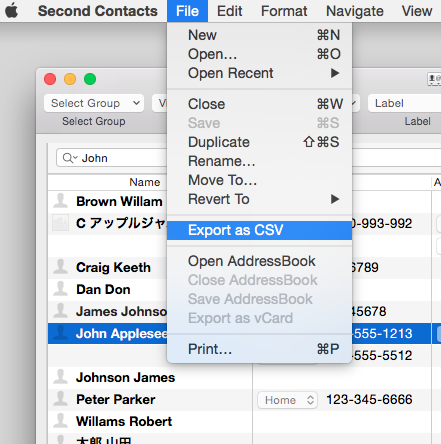
Task: Click the Name column header
Action: 145,182
